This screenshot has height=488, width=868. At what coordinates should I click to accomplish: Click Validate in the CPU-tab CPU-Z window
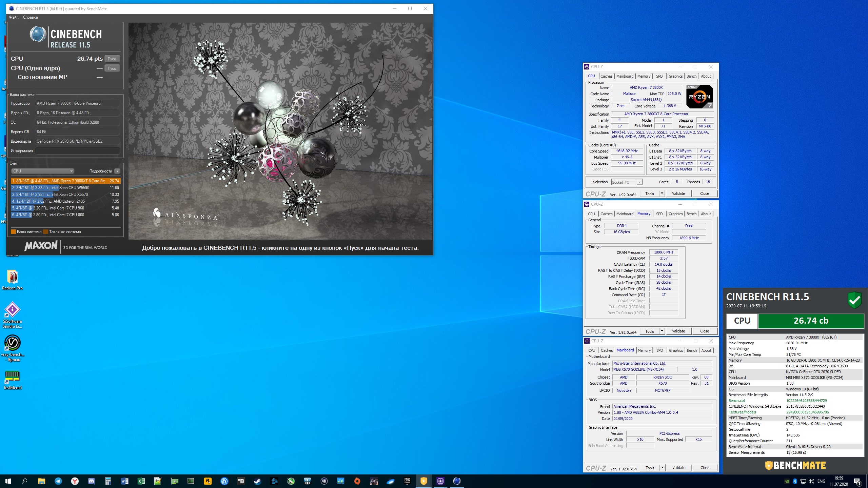[x=678, y=194]
